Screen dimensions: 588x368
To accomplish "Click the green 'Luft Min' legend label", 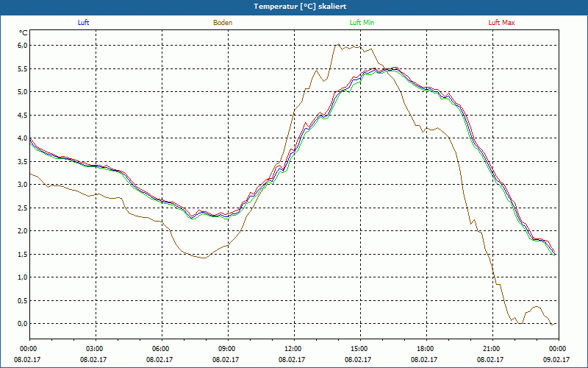I will [x=362, y=23].
